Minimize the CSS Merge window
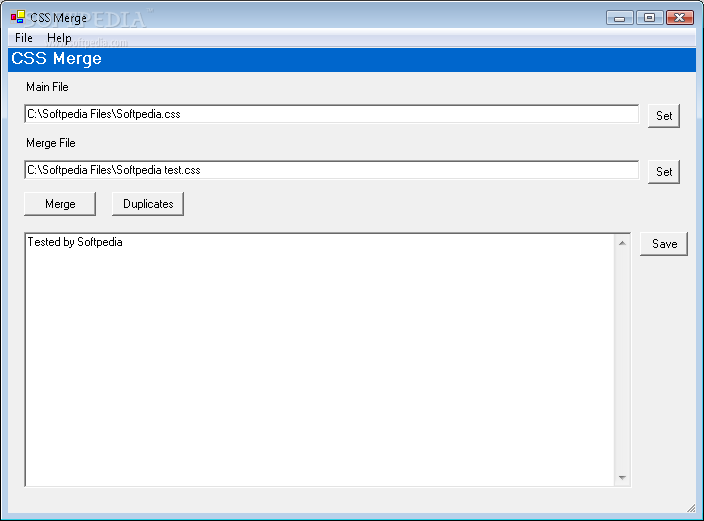 [620, 18]
